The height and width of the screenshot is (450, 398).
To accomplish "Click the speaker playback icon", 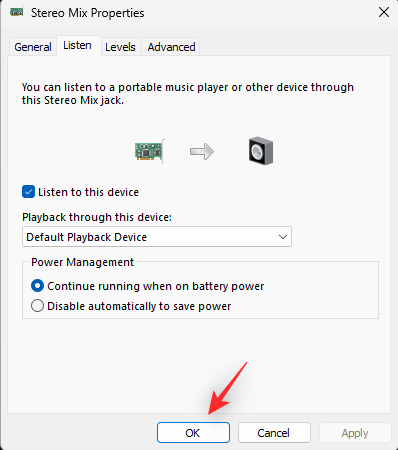I will pos(261,151).
